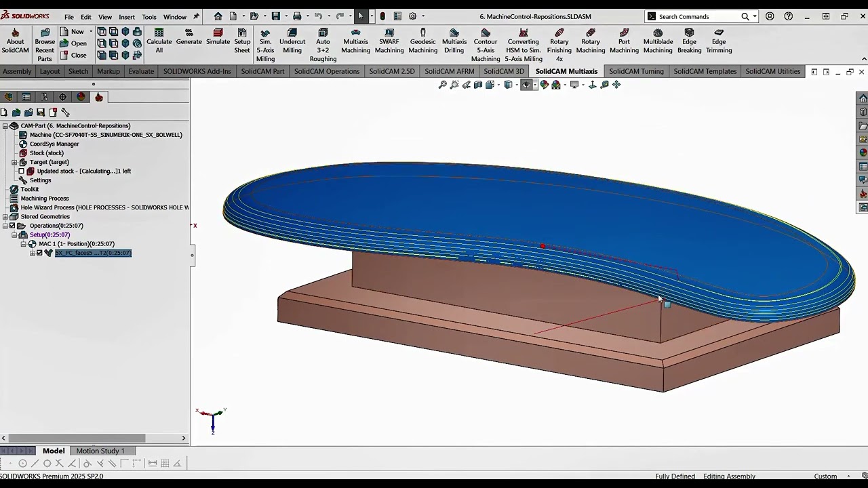Collapse the Operations node

(5, 226)
